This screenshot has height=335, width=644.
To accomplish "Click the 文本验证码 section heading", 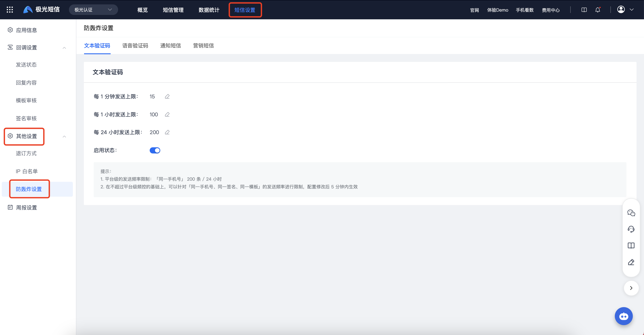I will pyautogui.click(x=108, y=72).
